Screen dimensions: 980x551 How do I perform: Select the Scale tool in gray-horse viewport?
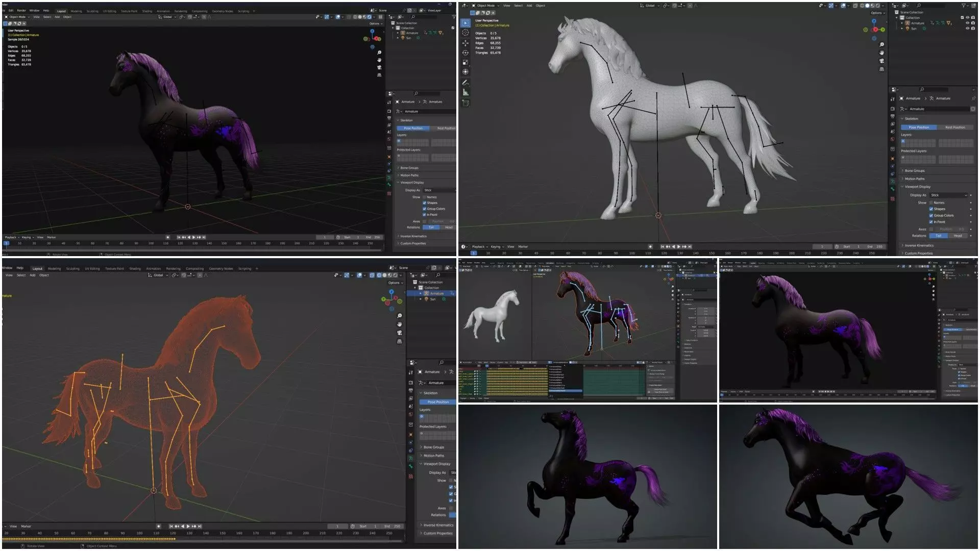click(x=465, y=62)
